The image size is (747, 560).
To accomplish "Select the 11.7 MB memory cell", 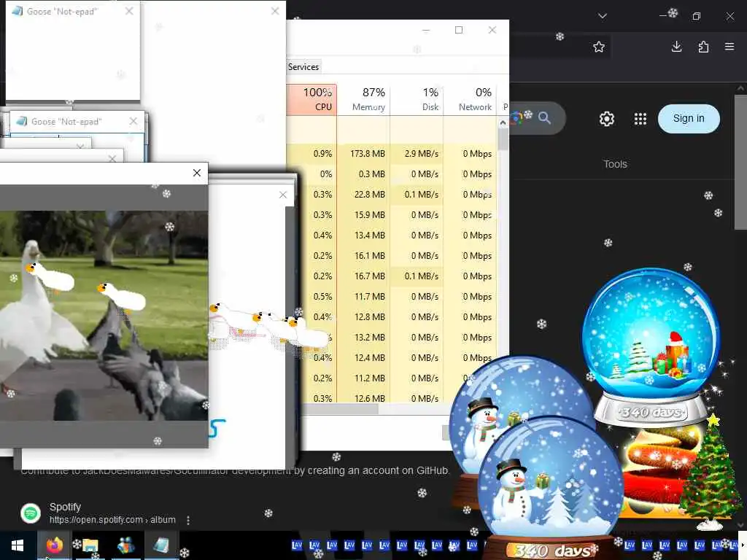I will click(363, 297).
